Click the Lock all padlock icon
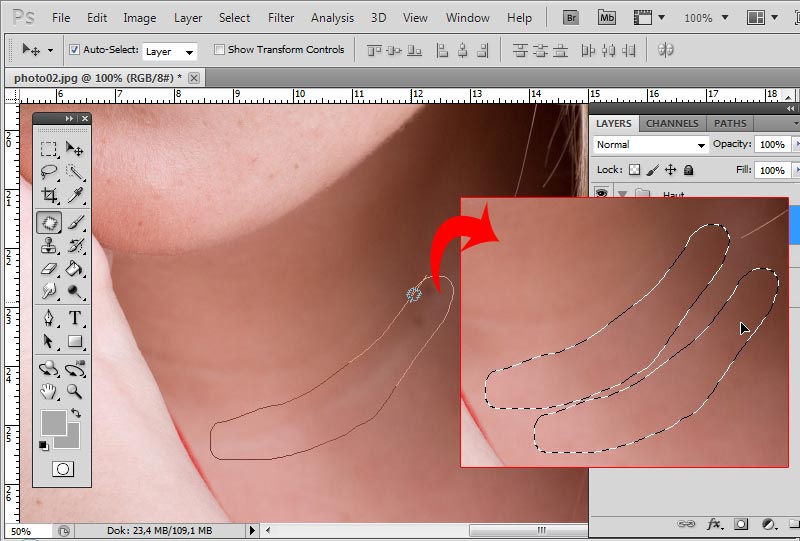Image resolution: width=800 pixels, height=541 pixels. pos(688,171)
